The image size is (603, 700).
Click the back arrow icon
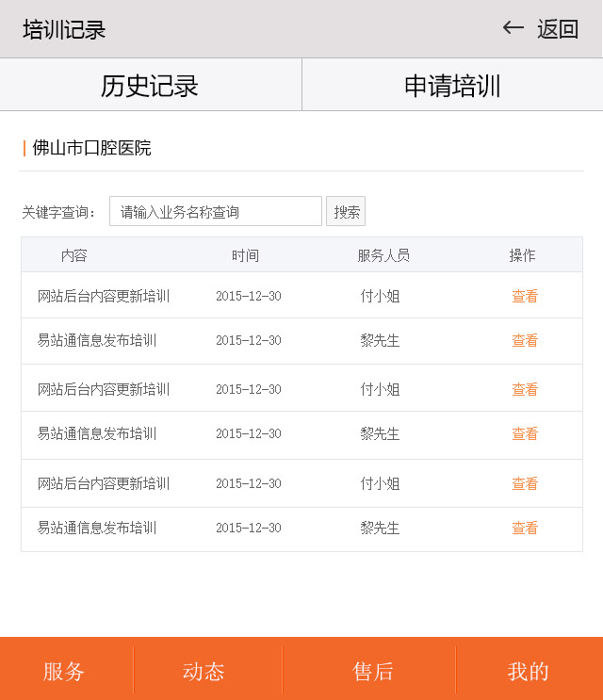click(513, 28)
